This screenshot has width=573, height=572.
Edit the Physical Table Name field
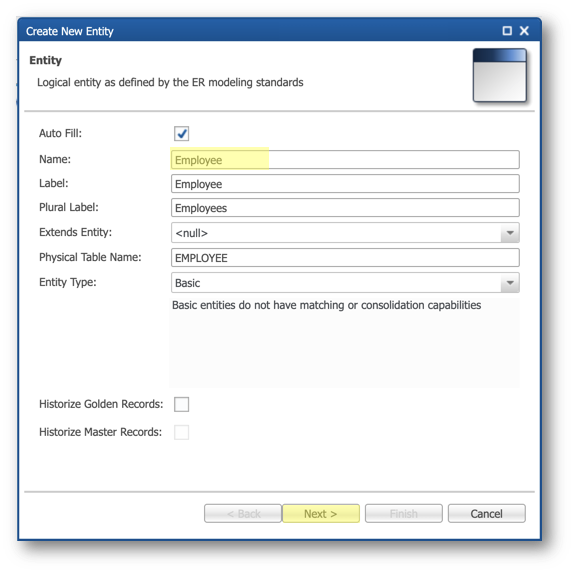(x=345, y=258)
